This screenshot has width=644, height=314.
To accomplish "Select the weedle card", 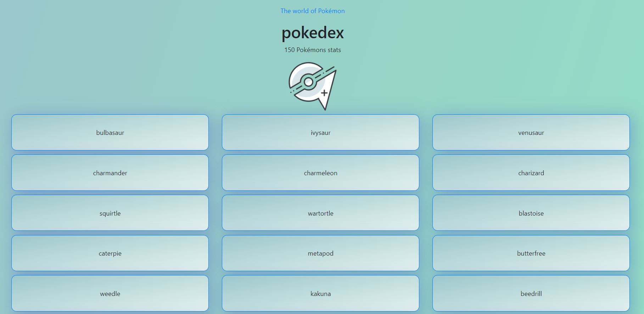I will click(x=110, y=293).
